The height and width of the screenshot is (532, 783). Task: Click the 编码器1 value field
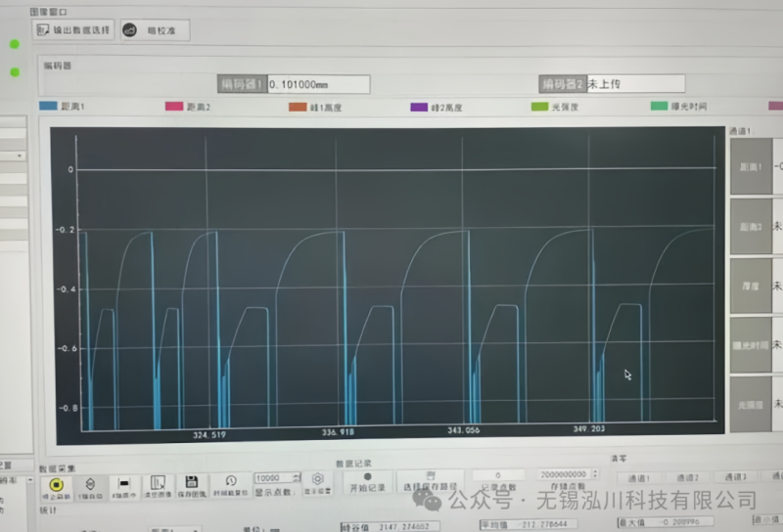pyautogui.click(x=318, y=84)
